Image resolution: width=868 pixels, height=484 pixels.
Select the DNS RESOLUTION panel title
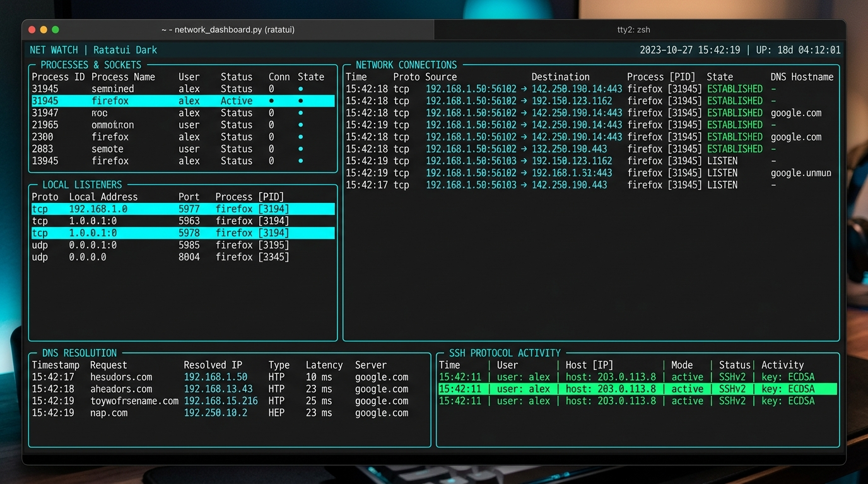pyautogui.click(x=79, y=353)
